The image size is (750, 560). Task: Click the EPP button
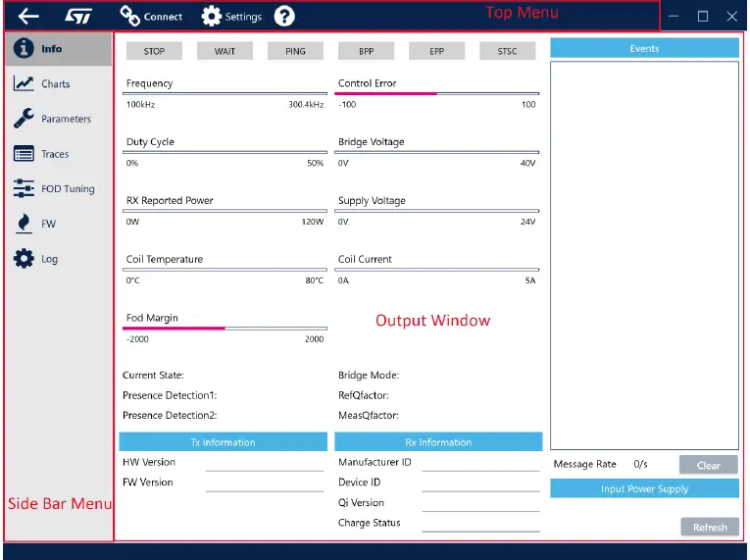[x=436, y=51]
